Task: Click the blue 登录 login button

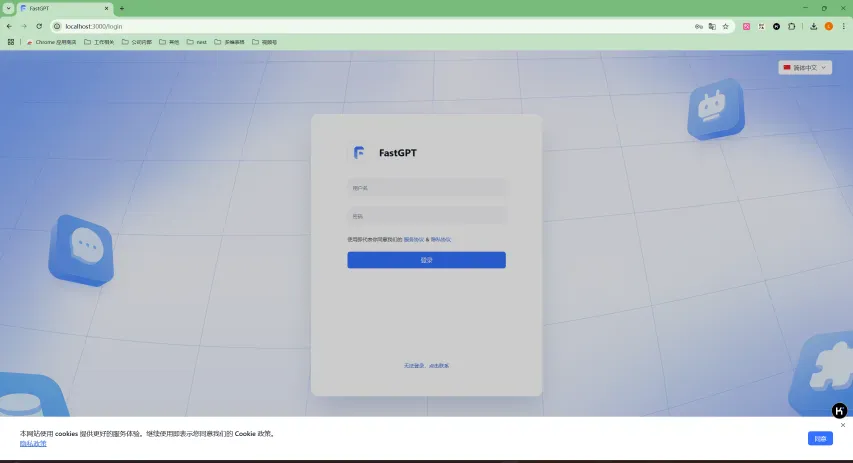Action: [426, 260]
